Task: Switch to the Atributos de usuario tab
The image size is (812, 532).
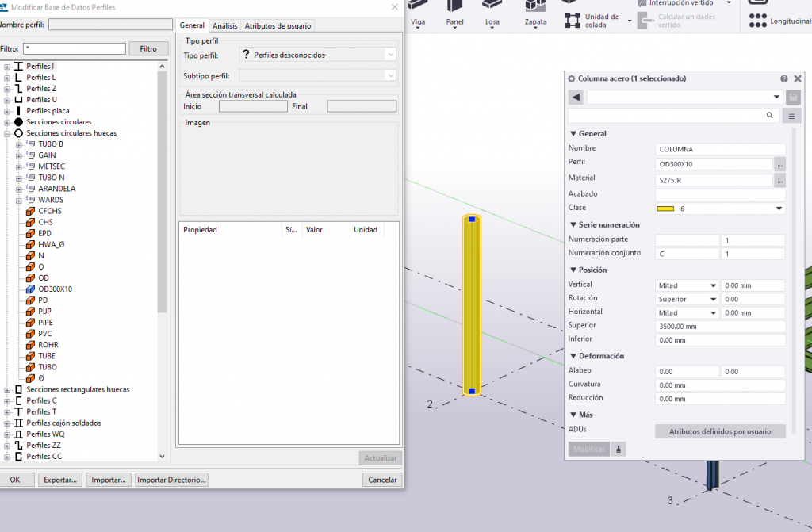Action: point(278,26)
